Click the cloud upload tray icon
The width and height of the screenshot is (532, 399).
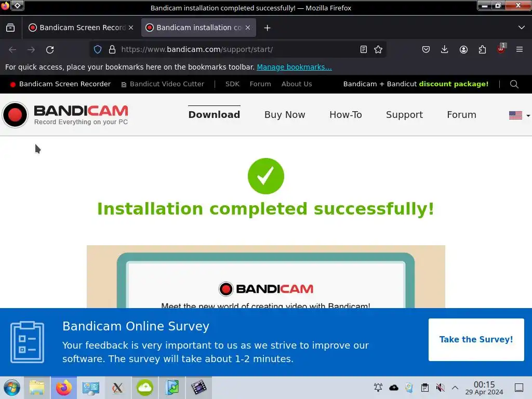394,388
